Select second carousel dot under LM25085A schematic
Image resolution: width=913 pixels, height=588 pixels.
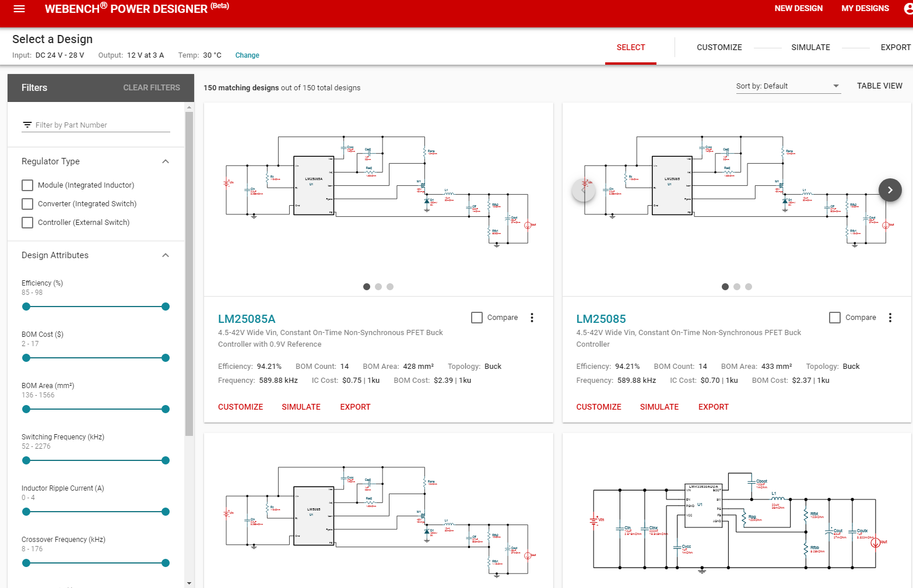click(x=378, y=287)
